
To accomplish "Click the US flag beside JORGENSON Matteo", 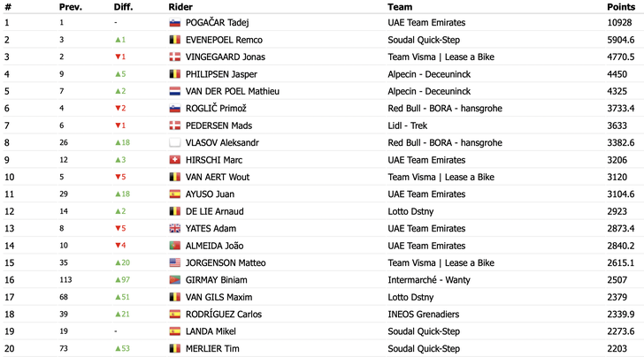I will point(175,263).
